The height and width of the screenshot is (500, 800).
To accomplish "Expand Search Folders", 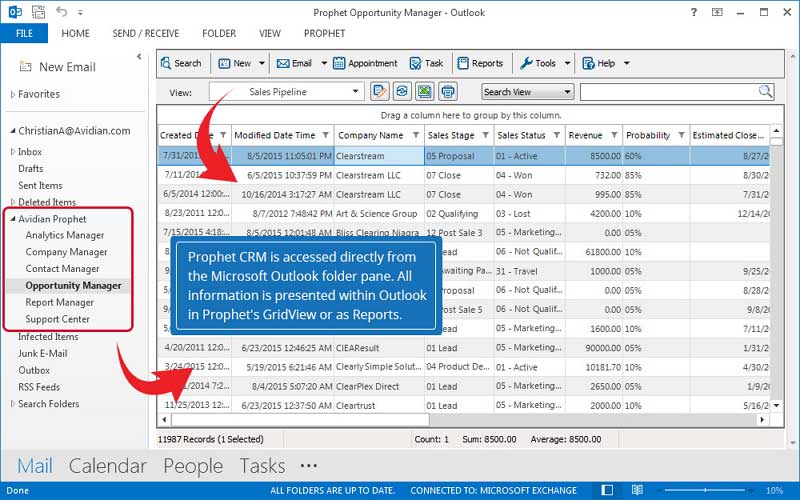I will click(x=13, y=404).
